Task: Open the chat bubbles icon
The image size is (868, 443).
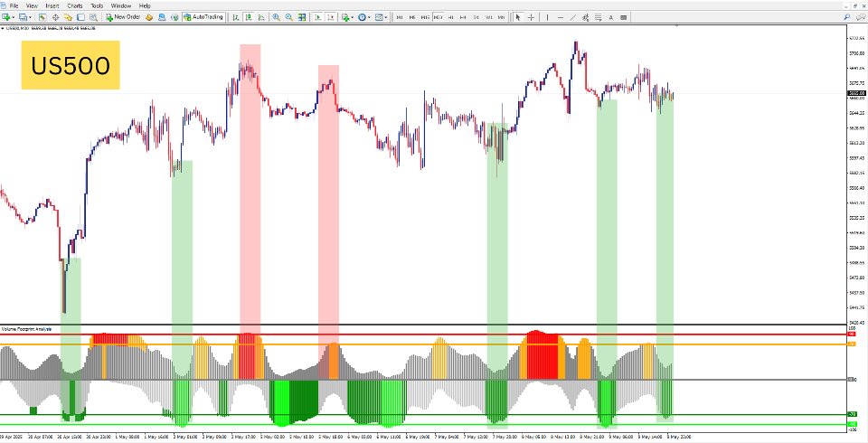Action: point(861,17)
